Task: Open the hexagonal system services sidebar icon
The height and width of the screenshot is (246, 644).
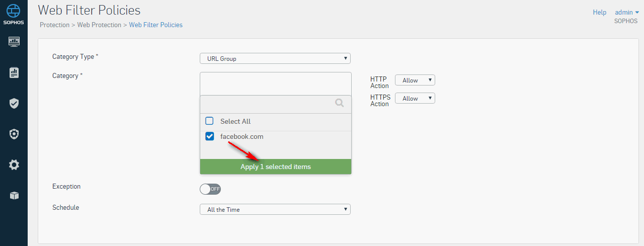Action: (14, 134)
